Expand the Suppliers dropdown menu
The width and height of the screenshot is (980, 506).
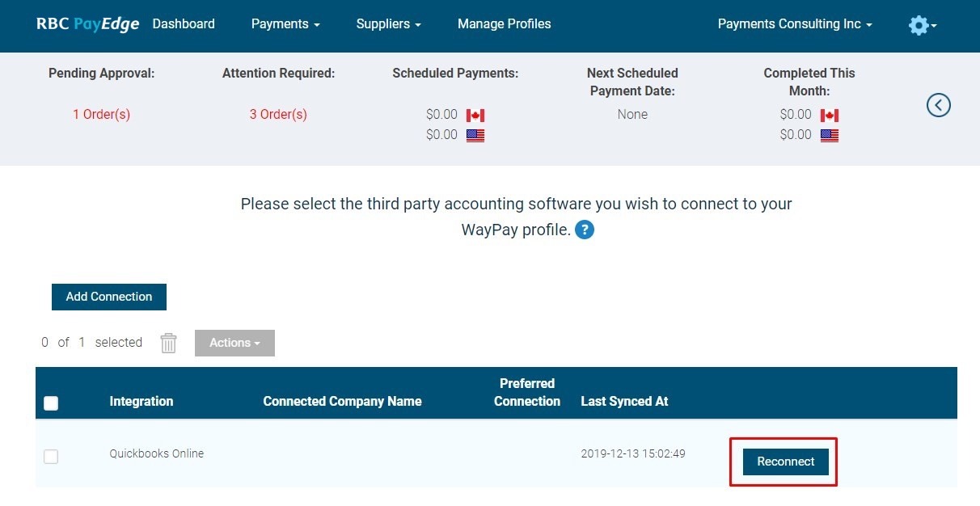pos(388,24)
